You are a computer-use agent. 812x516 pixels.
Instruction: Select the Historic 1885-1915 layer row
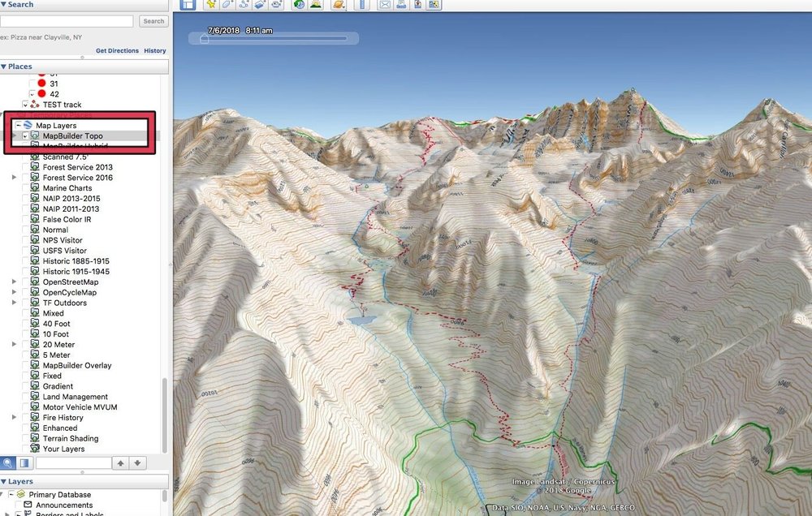(x=76, y=261)
